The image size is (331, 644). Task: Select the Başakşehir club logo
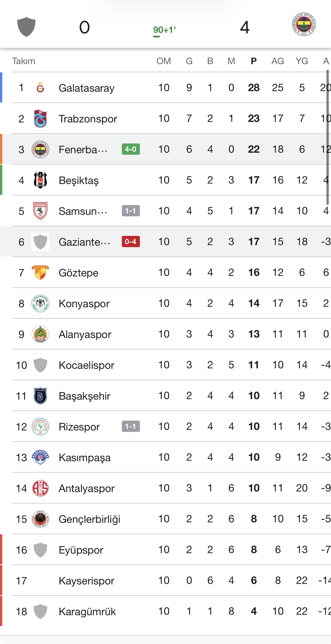pos(40,396)
